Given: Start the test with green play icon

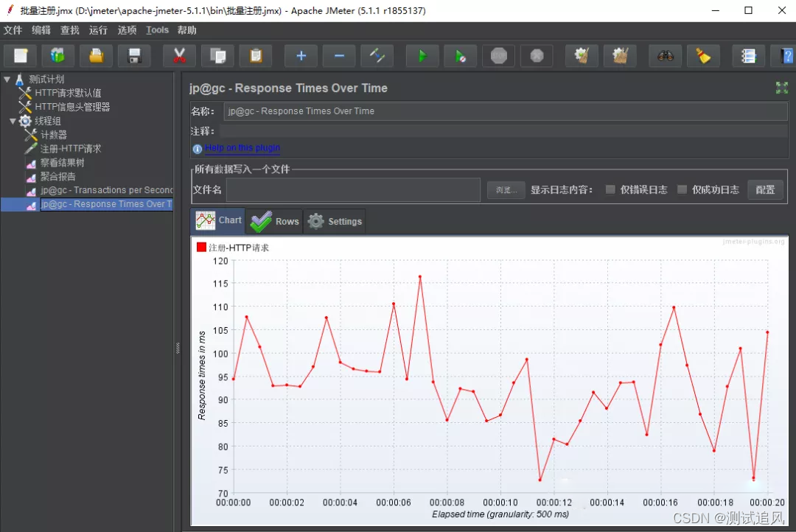Looking at the screenshot, I should coord(422,56).
